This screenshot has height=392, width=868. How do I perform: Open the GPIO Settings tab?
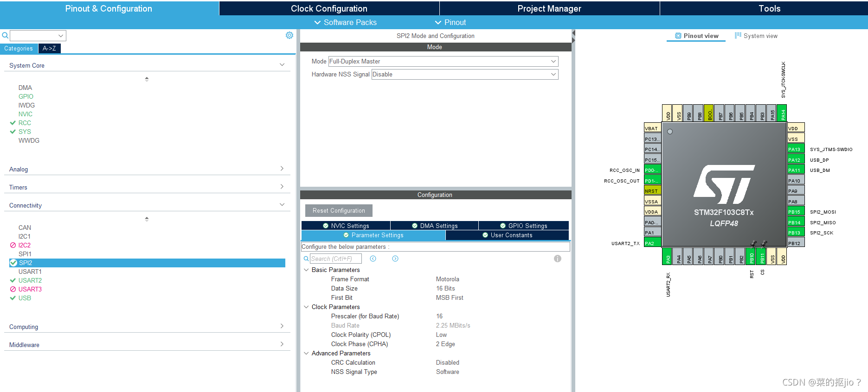[524, 226]
